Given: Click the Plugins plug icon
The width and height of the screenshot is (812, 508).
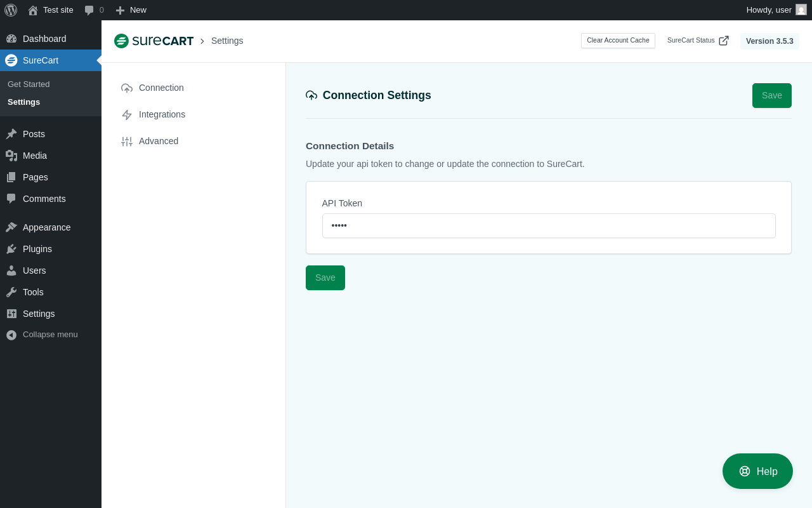Looking at the screenshot, I should pyautogui.click(x=11, y=249).
